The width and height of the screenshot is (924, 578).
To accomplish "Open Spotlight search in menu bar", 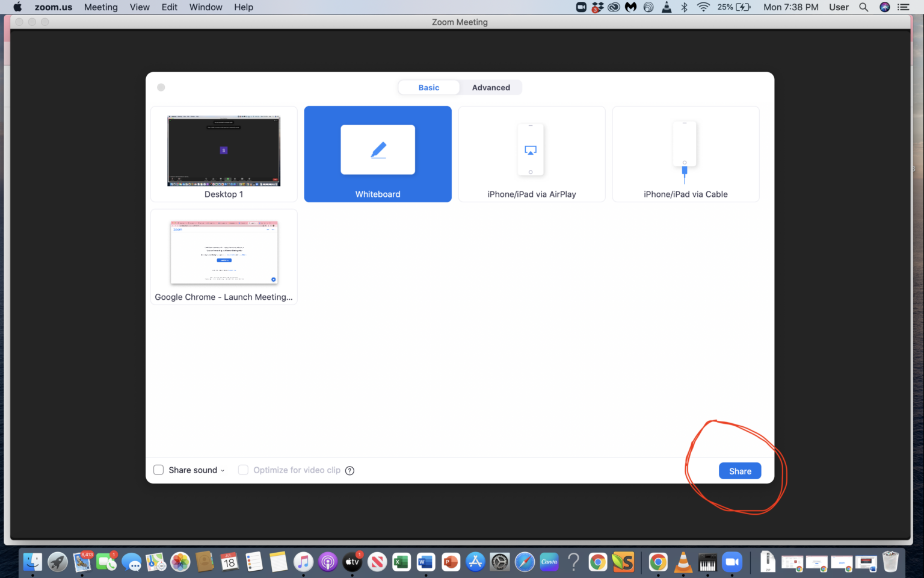I will click(x=863, y=7).
